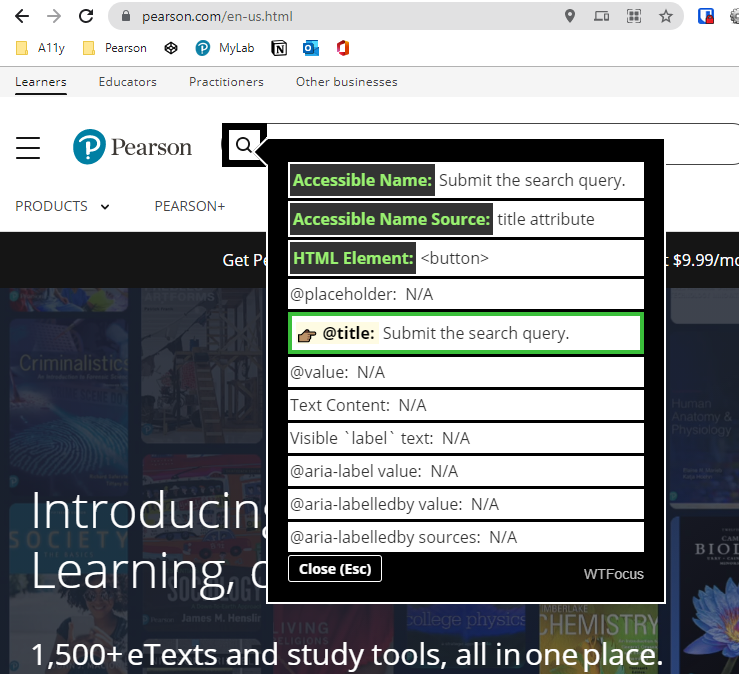Select the Practitioners tab
The image size is (739, 674).
pos(226,82)
